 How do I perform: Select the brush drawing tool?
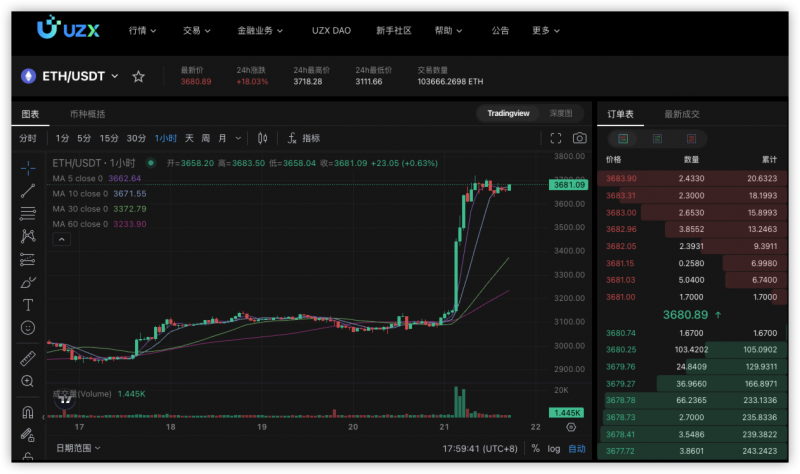pyautogui.click(x=28, y=282)
